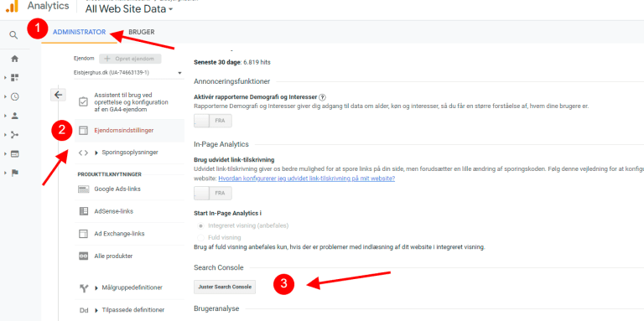Open link about configuring udvidet link-tilskrivning

307,179
